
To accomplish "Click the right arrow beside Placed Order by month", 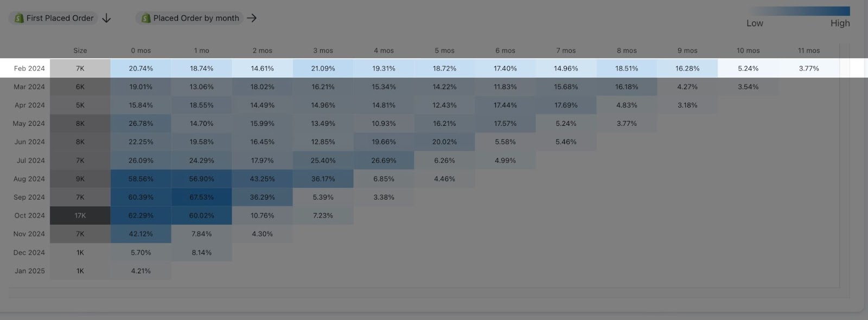I will tap(252, 18).
